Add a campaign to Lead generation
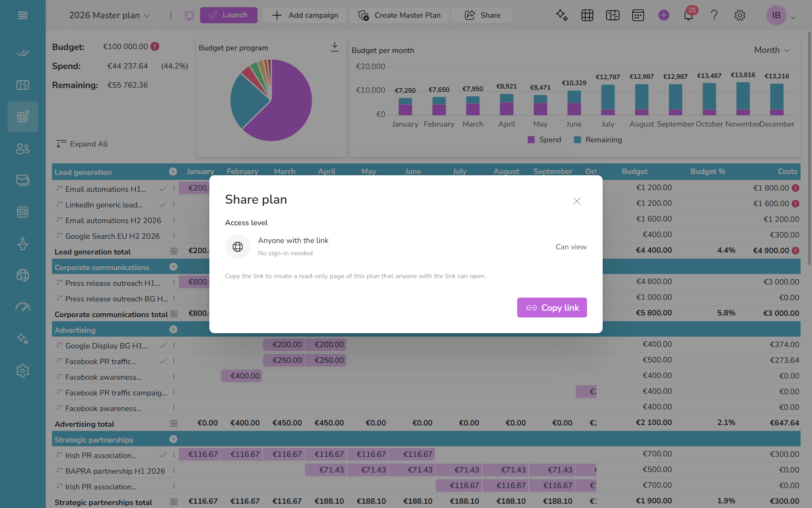The height and width of the screenshot is (508, 812). (173, 171)
